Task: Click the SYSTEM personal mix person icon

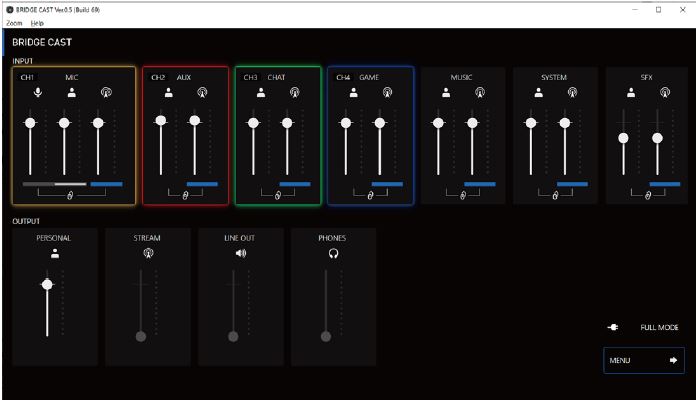Action: 539,92
